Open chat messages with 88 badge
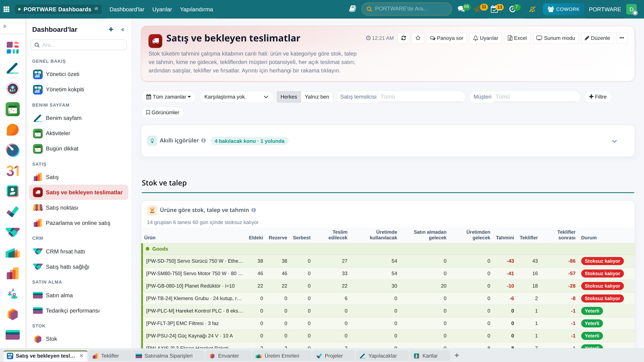 (461, 9)
